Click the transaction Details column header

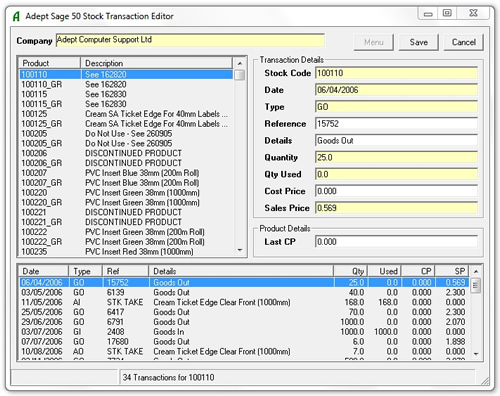[x=241, y=271]
